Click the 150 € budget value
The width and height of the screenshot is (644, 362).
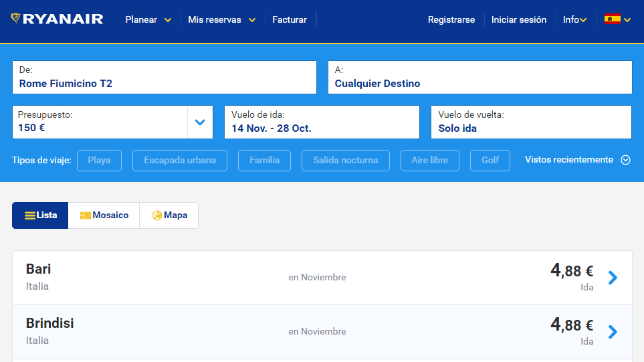(x=31, y=128)
